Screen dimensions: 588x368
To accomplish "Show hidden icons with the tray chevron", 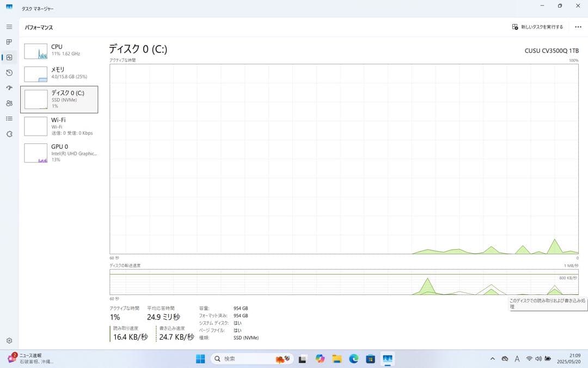I will click(x=492, y=359).
